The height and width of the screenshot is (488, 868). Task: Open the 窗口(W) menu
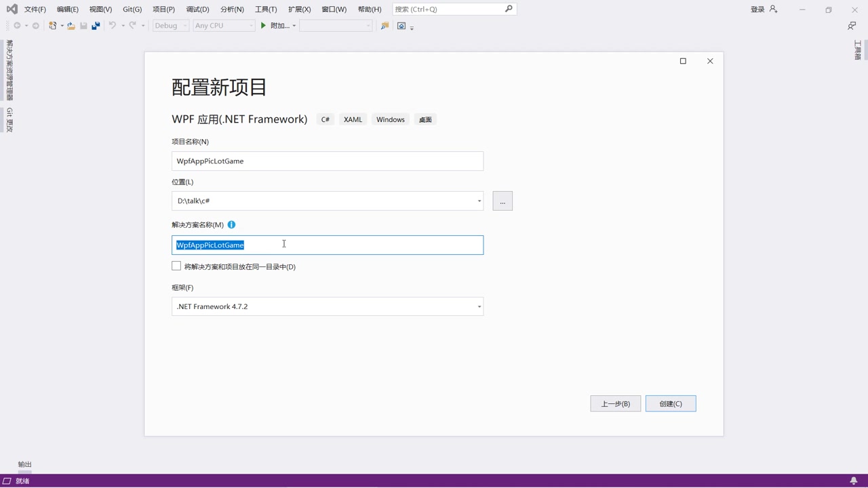(x=334, y=9)
